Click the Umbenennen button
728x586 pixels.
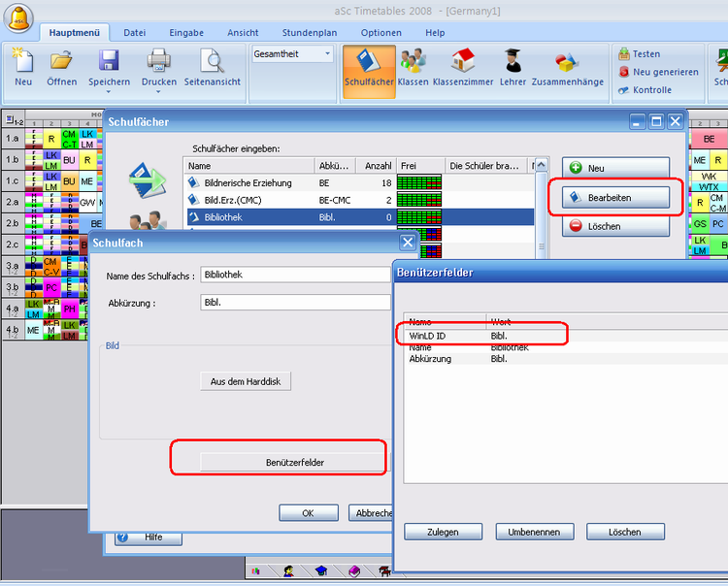coord(534,532)
